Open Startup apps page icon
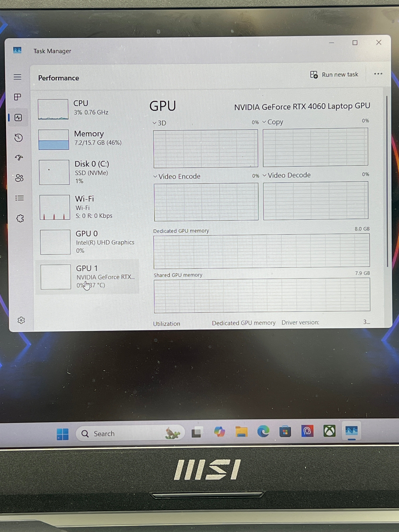 point(19,158)
